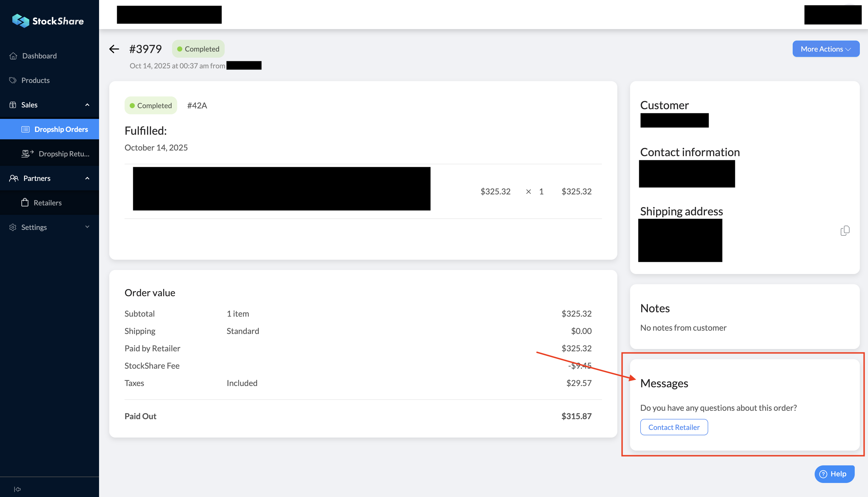The image size is (868, 497).
Task: Collapse the Partners menu section
Action: pyautogui.click(x=87, y=178)
